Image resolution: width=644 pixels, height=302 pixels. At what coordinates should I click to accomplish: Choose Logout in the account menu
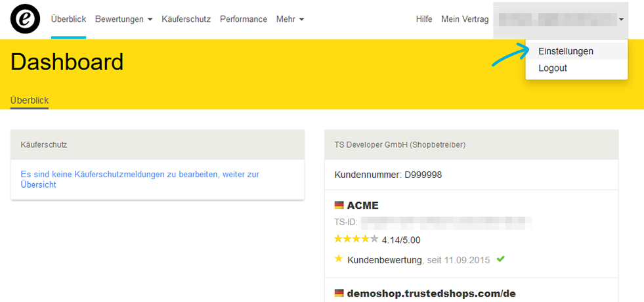click(552, 68)
